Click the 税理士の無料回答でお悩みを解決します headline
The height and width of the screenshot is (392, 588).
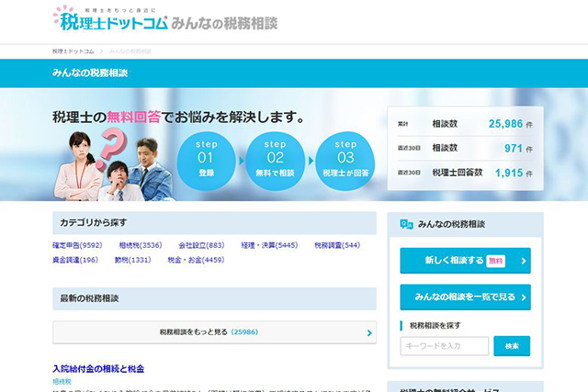[x=178, y=117]
